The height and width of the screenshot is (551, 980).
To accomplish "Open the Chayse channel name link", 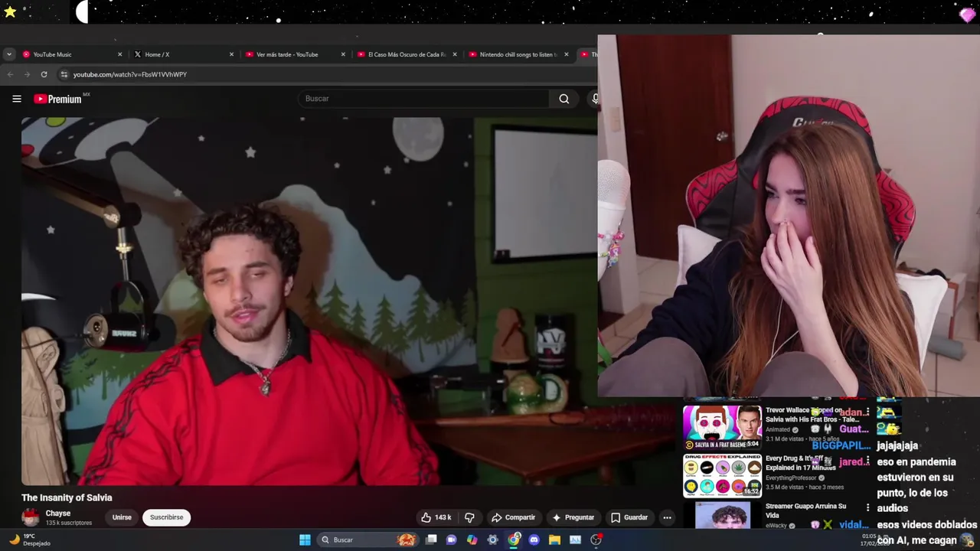I will tap(58, 514).
